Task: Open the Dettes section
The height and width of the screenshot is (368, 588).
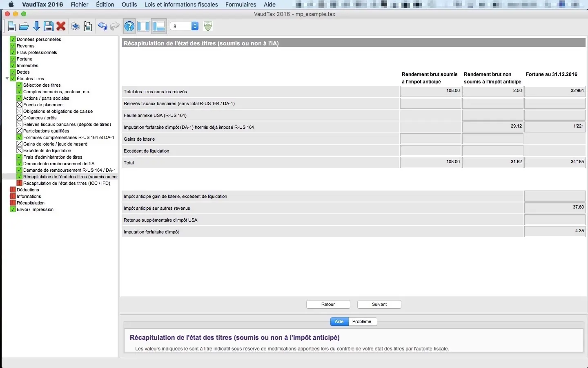Action: (x=23, y=72)
